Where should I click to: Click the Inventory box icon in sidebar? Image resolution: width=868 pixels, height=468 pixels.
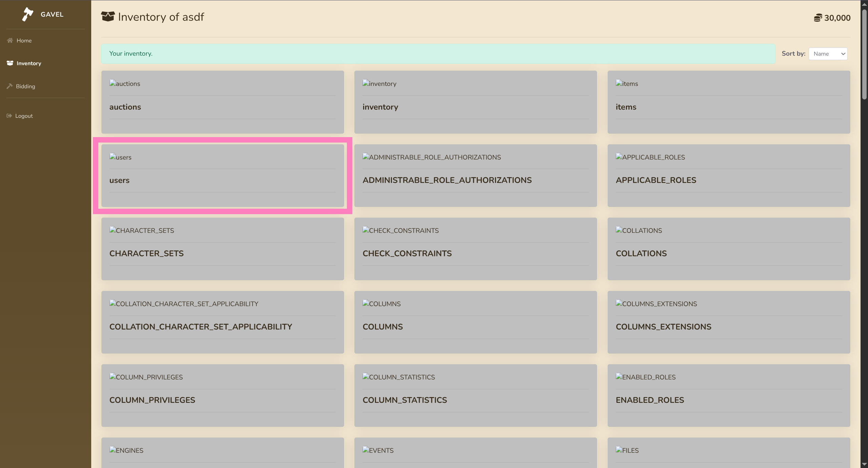click(x=10, y=63)
